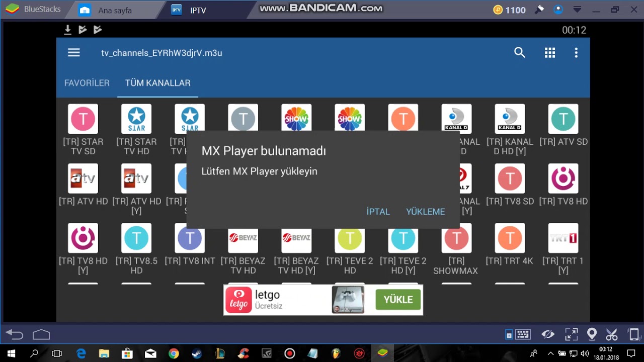Click the BlueStacks coin balance 1100
This screenshot has width=644, height=362.
510,10
